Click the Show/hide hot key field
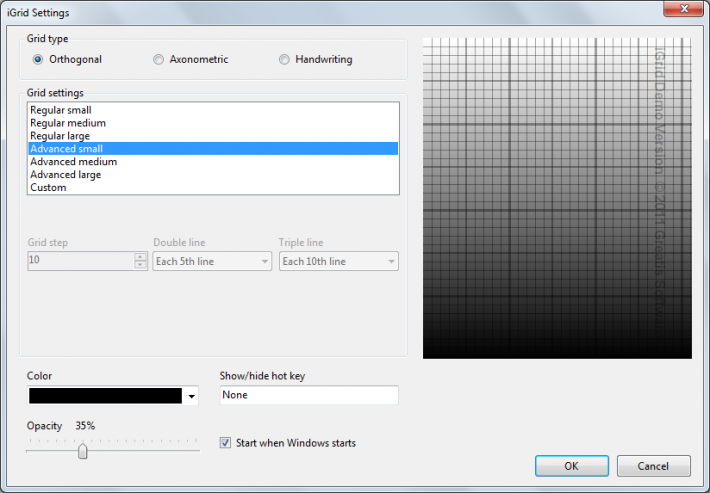 309,395
